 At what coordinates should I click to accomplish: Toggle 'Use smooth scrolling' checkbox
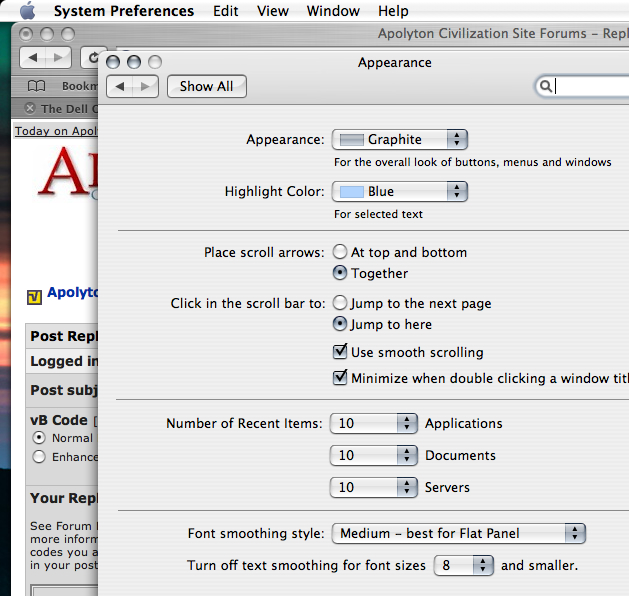340,352
